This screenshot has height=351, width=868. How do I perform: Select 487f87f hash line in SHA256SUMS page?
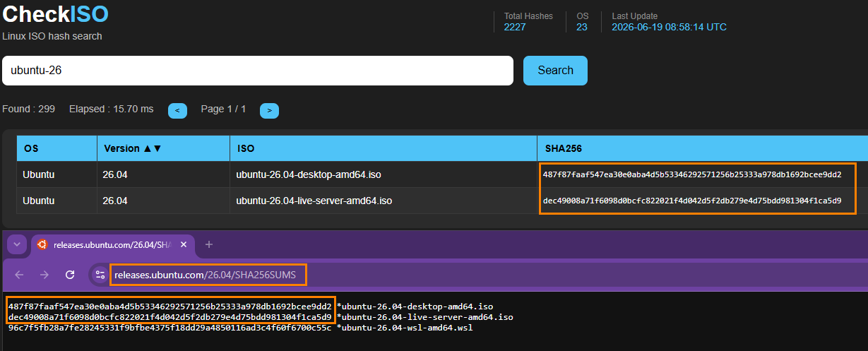tap(170, 307)
